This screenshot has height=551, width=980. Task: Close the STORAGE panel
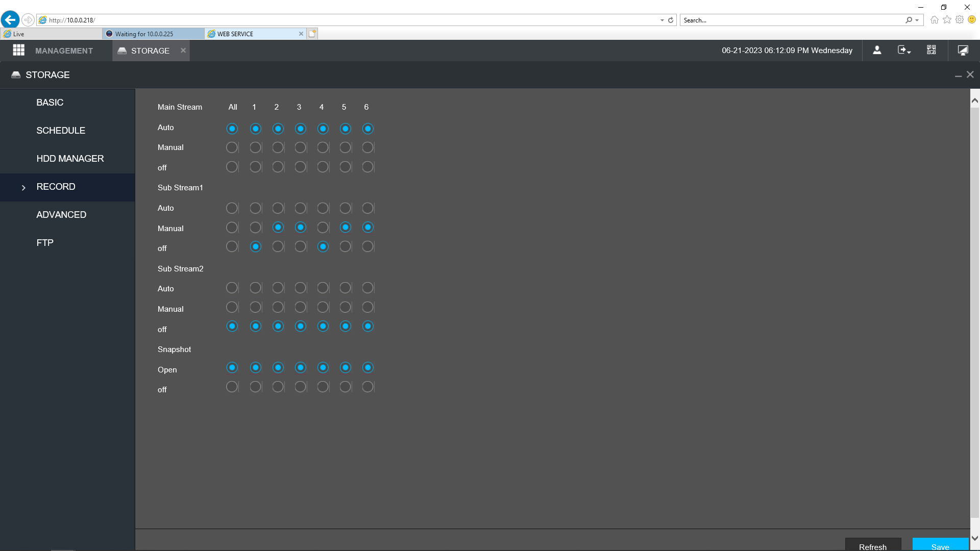[970, 74]
